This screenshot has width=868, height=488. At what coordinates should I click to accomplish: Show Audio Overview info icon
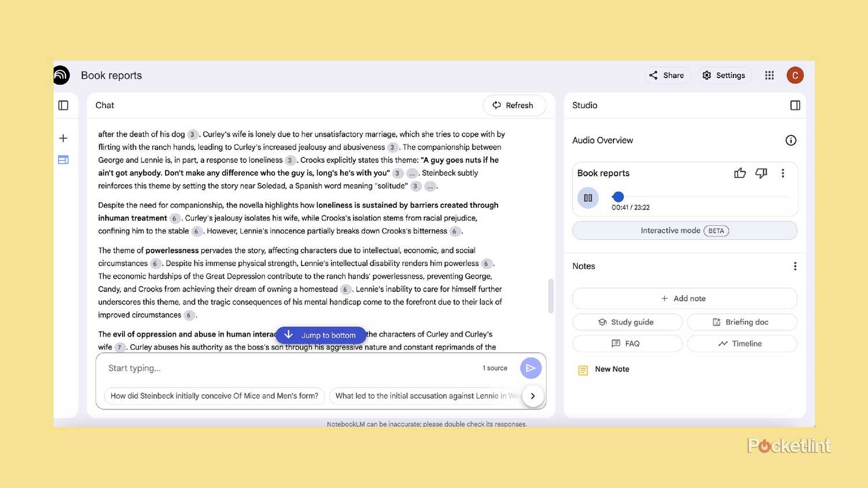coord(791,141)
